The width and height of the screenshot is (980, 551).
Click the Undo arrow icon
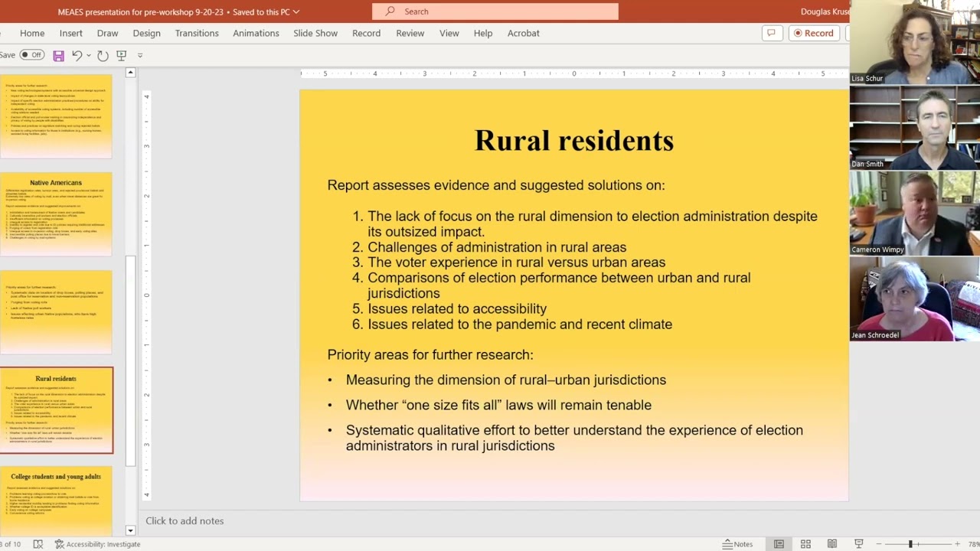[77, 55]
